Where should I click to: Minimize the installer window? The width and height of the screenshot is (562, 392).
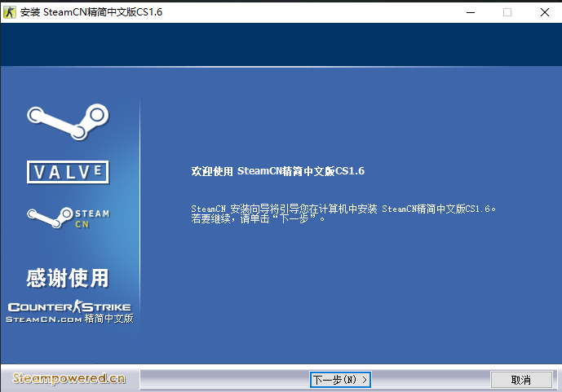coord(471,12)
